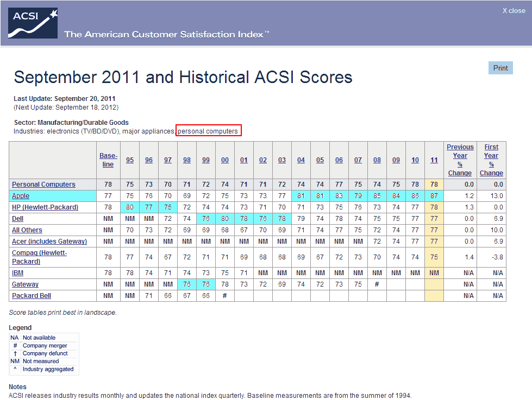This screenshot has width=532, height=400.
Task: Click the ACSI logo icon
Action: (x=33, y=23)
